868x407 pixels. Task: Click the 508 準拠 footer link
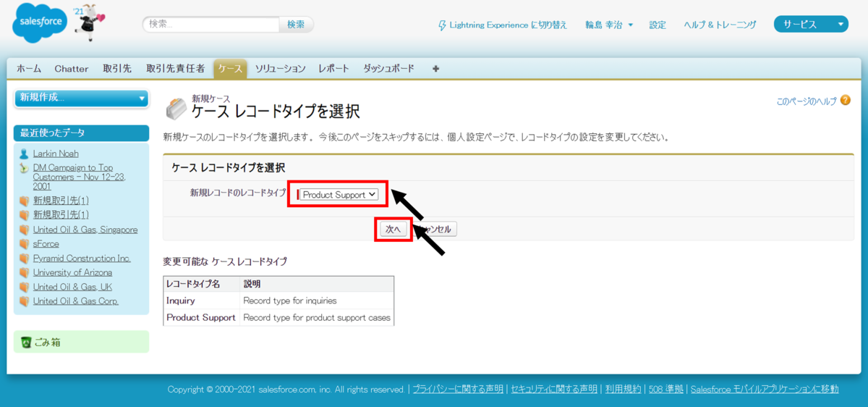665,390
